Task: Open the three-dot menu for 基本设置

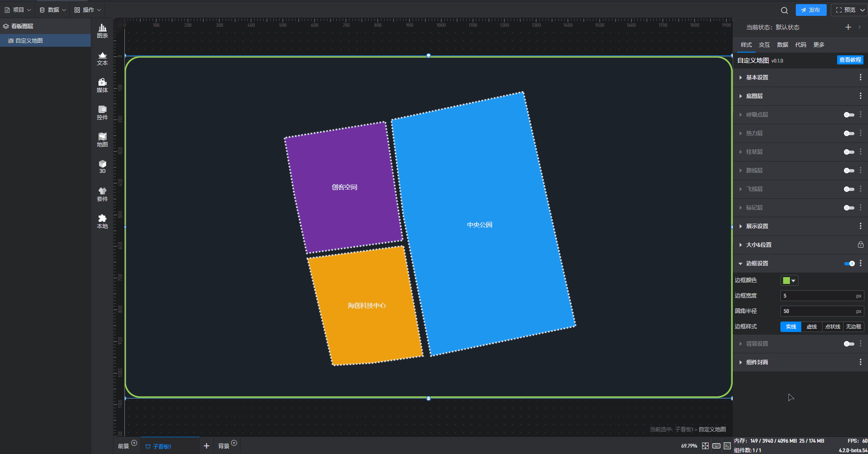Action: 860,78
